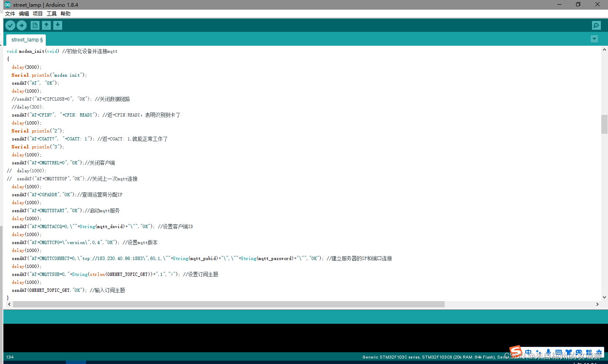Click the vertical scrollbar thumb in editor
This screenshot has height=364, width=608.
[604, 124]
